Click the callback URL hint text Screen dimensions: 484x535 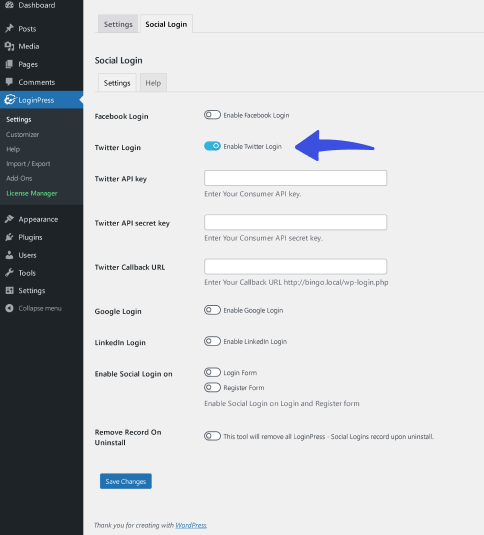click(x=296, y=282)
